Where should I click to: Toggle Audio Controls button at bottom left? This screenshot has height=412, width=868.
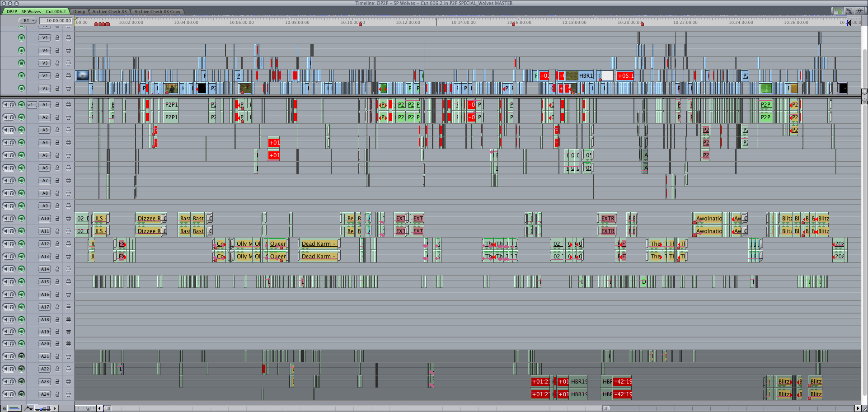[x=4, y=408]
